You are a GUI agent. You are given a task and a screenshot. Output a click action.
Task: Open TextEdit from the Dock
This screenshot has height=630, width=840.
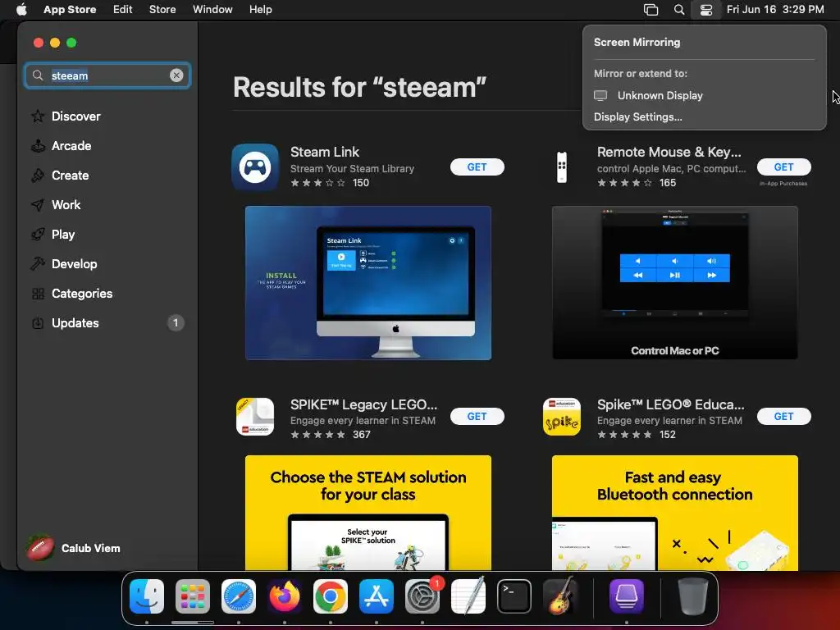coord(468,596)
